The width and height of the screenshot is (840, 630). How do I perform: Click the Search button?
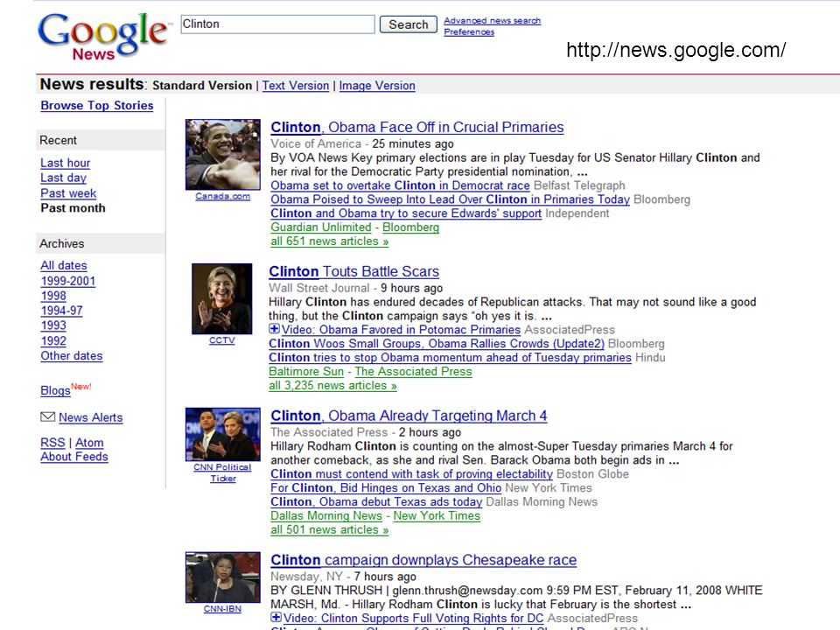coord(409,24)
